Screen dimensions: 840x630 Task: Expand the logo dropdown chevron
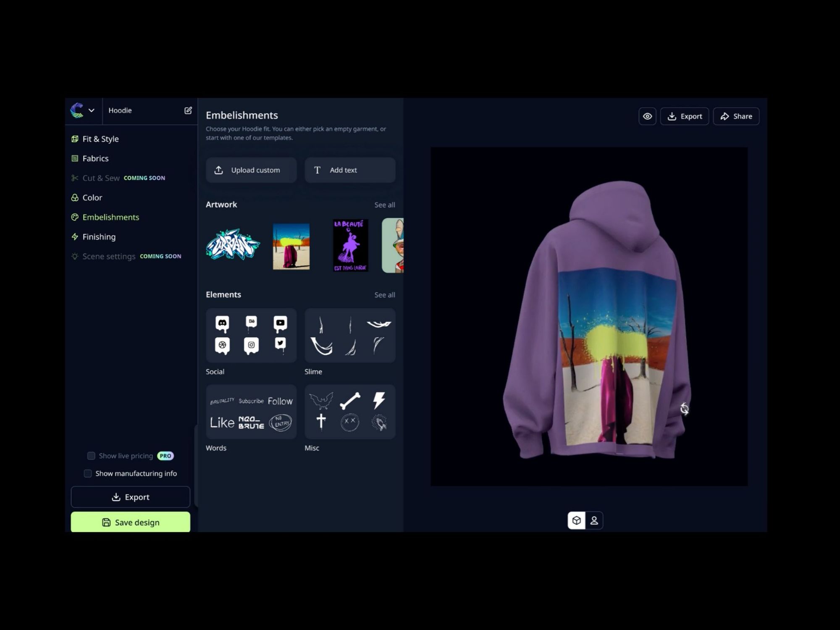91,110
